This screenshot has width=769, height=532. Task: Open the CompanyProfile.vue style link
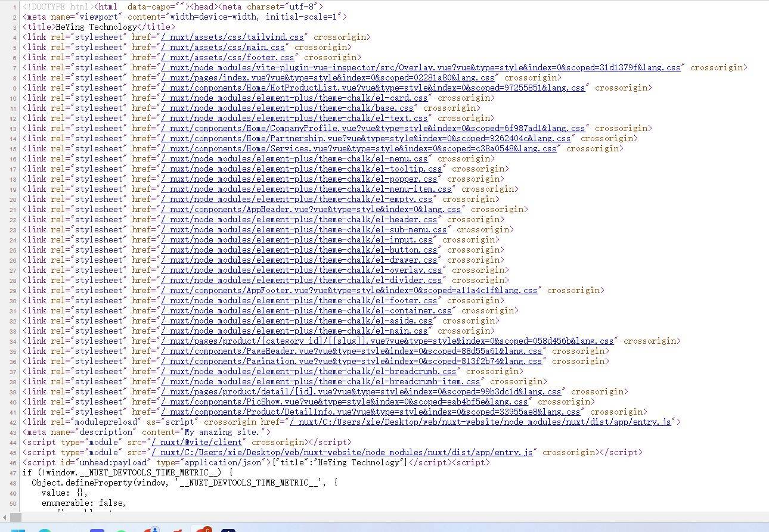click(373, 128)
